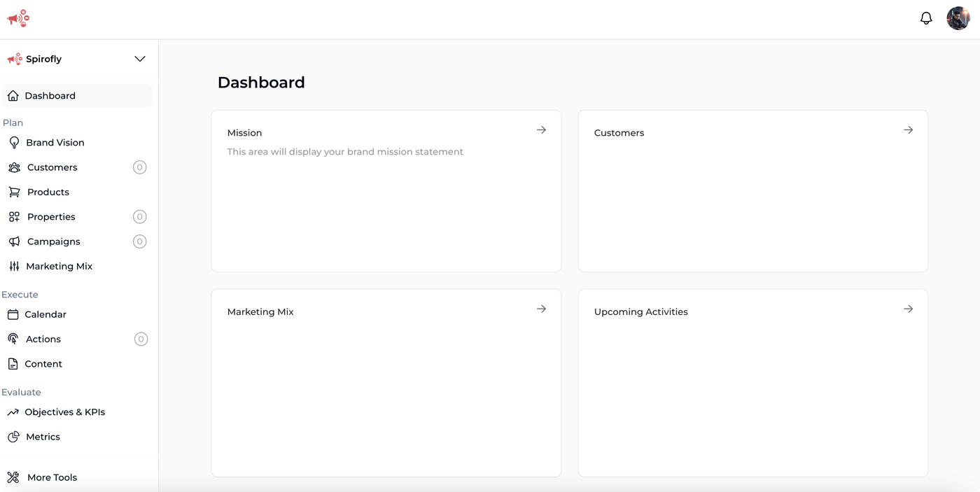Select Content in the Execute section
Viewport: 980px width, 492px height.
click(43, 364)
